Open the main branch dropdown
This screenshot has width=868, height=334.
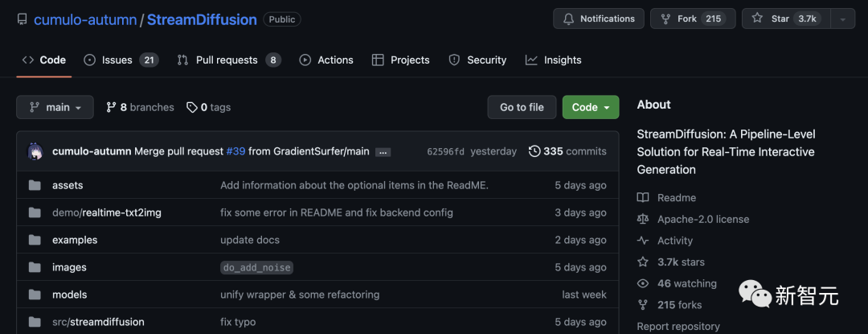click(x=55, y=107)
